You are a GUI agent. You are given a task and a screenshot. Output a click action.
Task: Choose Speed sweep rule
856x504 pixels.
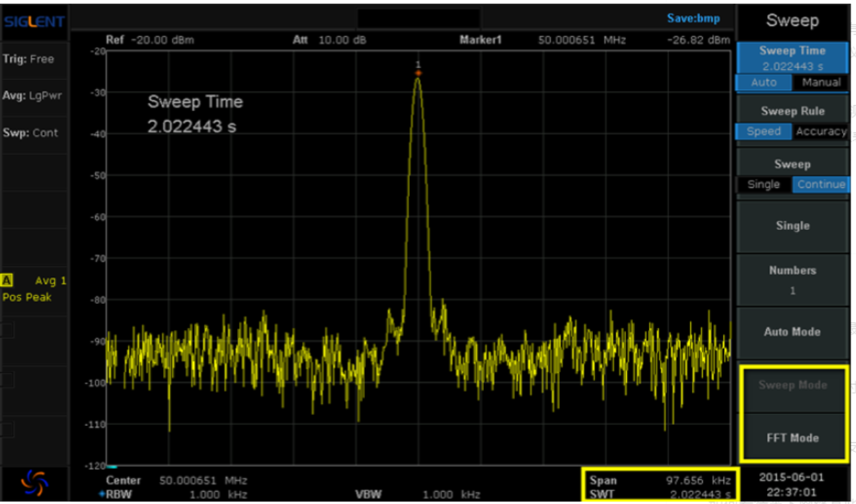coord(763,131)
